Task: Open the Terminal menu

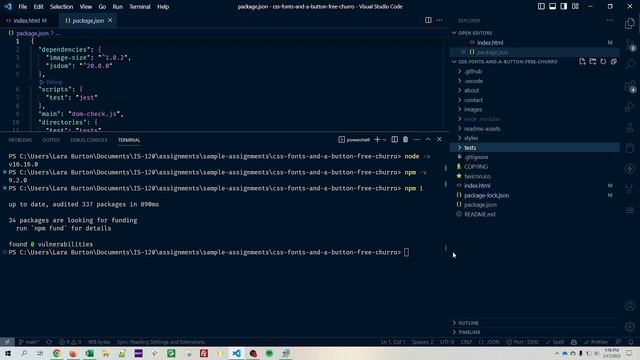Action: 140,7
